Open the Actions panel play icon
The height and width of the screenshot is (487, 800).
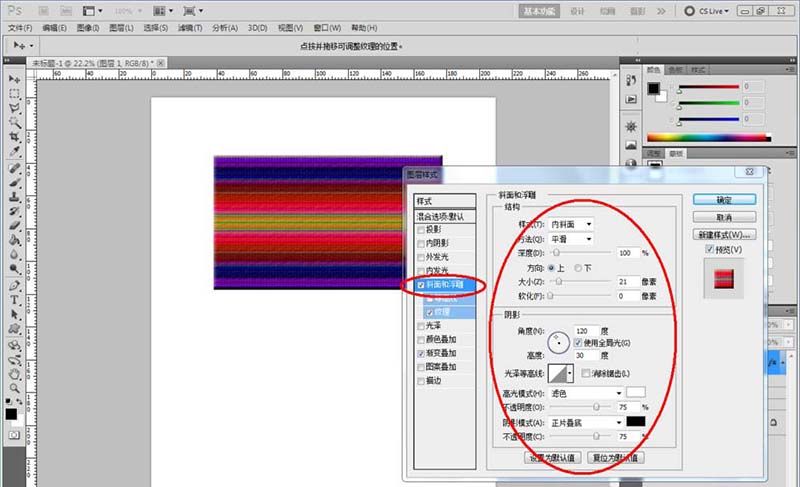pyautogui.click(x=631, y=99)
